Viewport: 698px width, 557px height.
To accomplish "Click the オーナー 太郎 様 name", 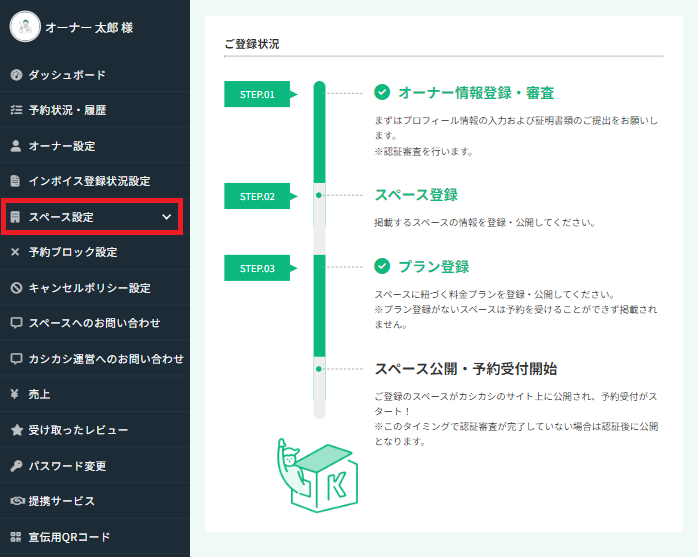I will [89, 28].
